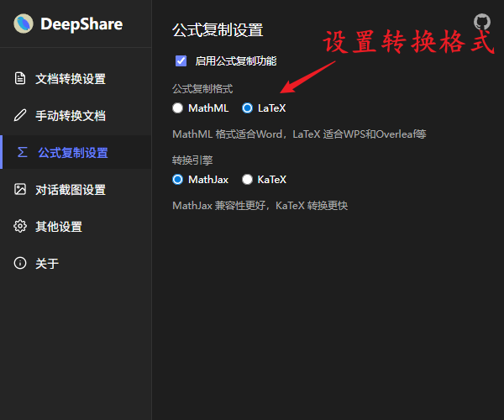
Task: Click the hint text 'MathJax 兼容性更好'
Action: click(x=218, y=205)
